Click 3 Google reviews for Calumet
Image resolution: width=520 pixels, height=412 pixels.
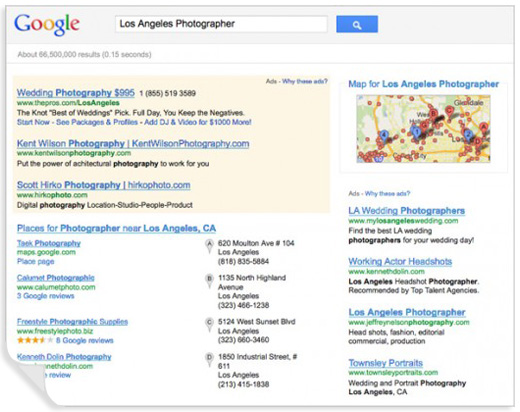click(46, 296)
